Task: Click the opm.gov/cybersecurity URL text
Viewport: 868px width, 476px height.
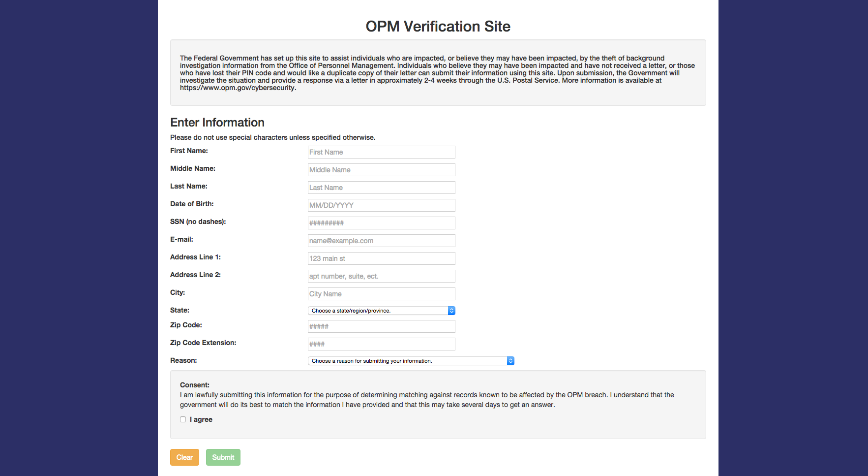Action: point(238,88)
